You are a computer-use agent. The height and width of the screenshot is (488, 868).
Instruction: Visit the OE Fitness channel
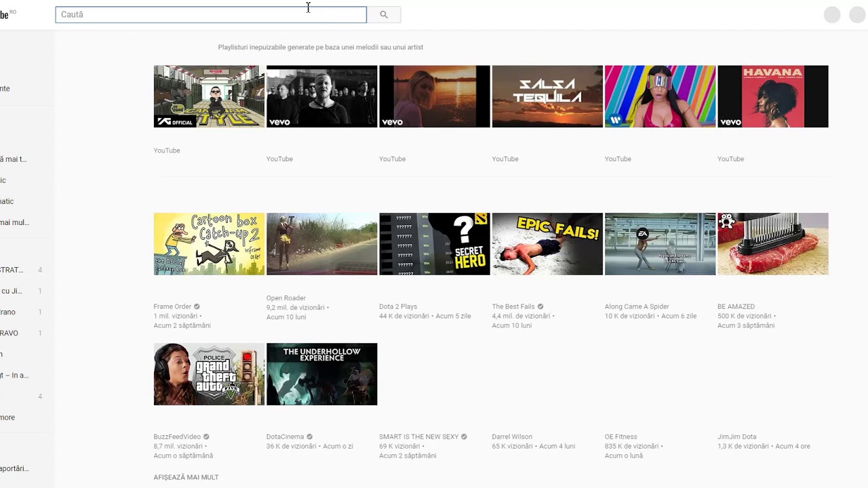coord(620,436)
